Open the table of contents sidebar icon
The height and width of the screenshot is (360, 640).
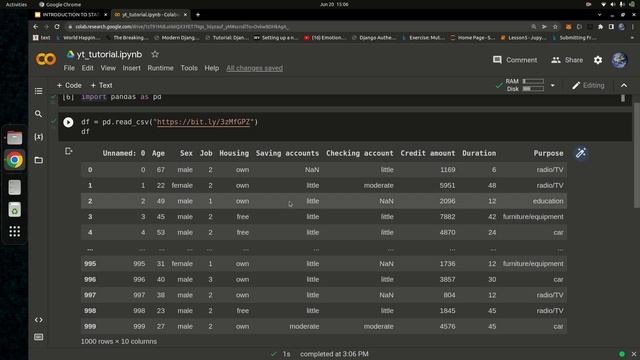click(38, 91)
